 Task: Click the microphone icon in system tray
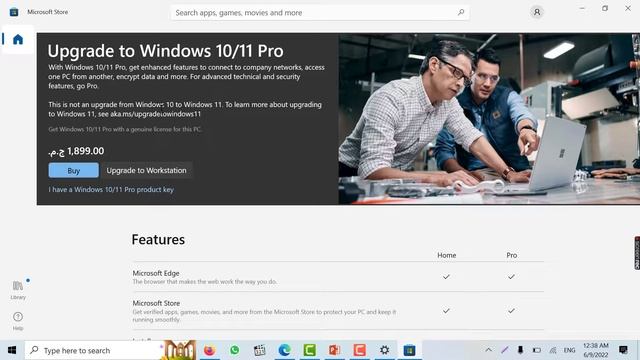pyautogui.click(x=520, y=350)
